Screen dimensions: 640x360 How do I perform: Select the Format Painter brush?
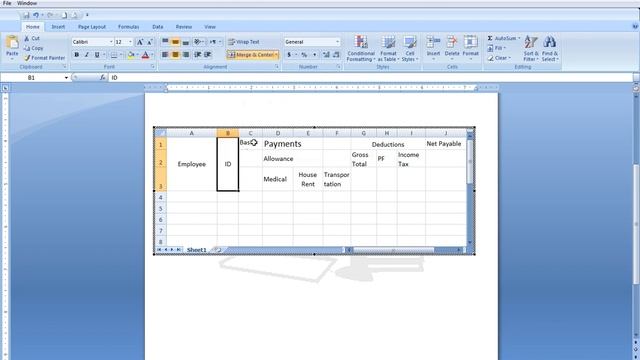(44, 58)
